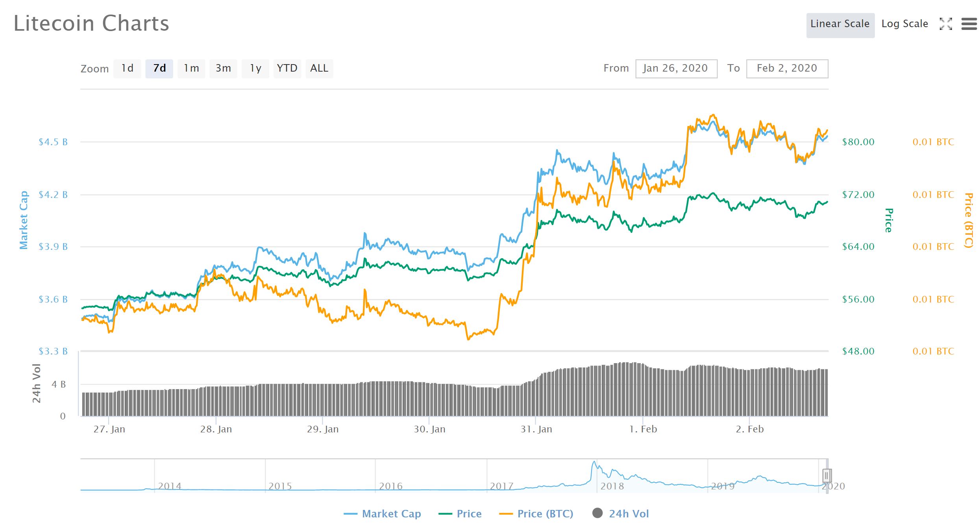Click the 2016 label in navigator
Screen dimensions: 980x528
tap(391, 486)
